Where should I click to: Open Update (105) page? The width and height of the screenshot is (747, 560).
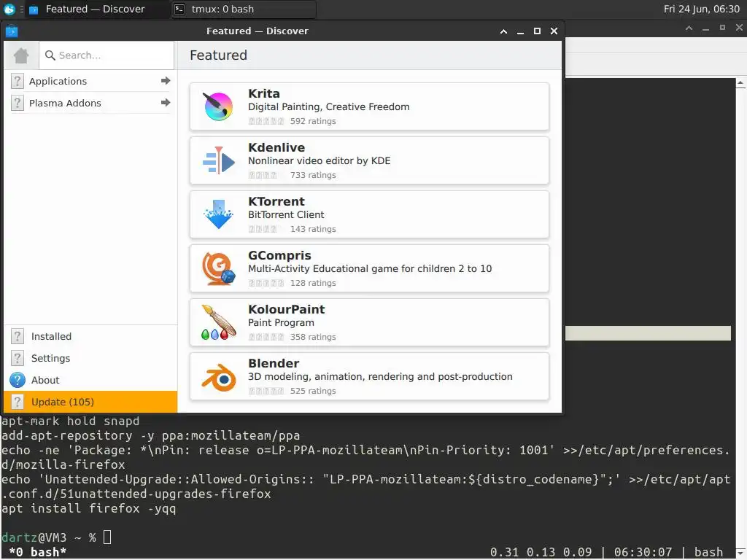(90, 402)
